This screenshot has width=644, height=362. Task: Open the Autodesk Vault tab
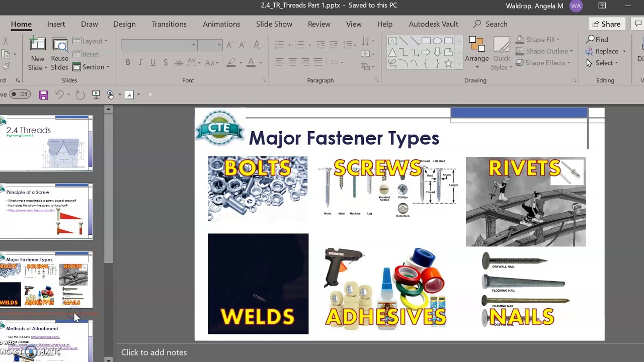pos(433,24)
